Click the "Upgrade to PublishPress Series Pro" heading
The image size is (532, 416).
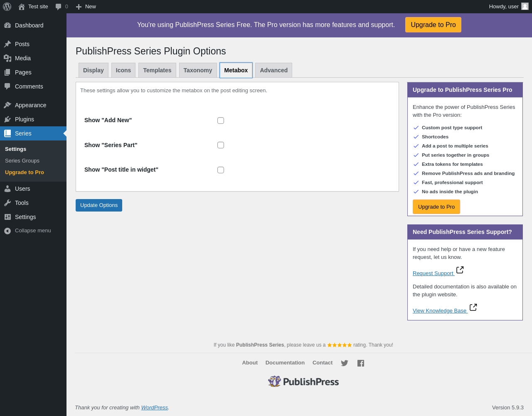point(463,90)
